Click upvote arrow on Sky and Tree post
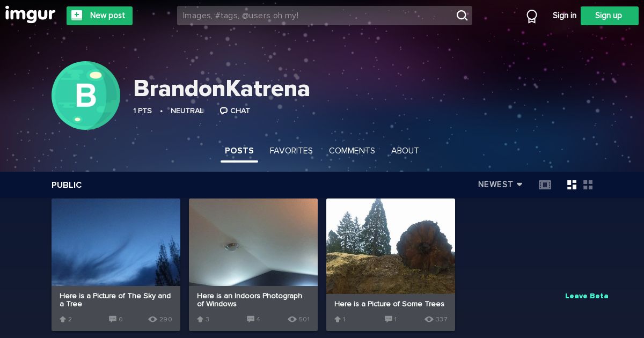 (63, 319)
